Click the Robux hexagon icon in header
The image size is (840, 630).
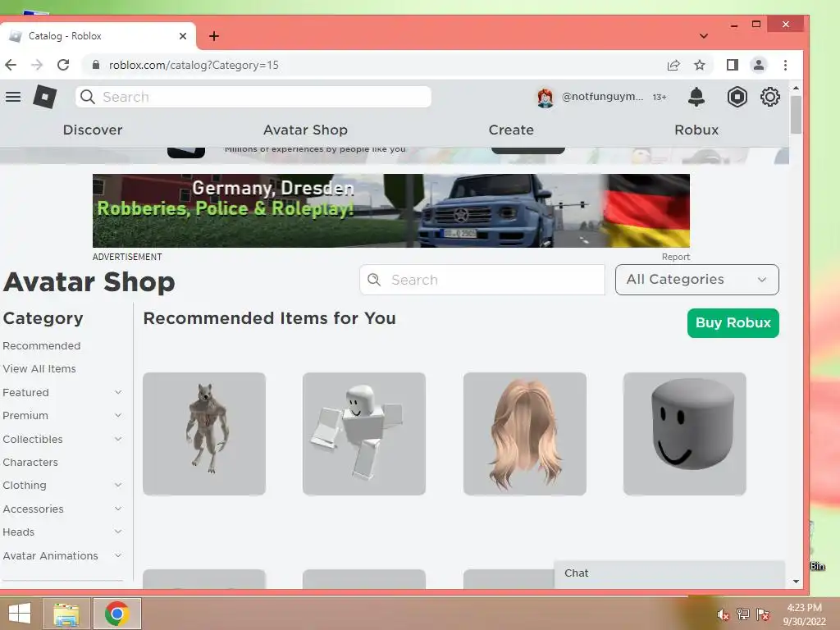(x=737, y=97)
